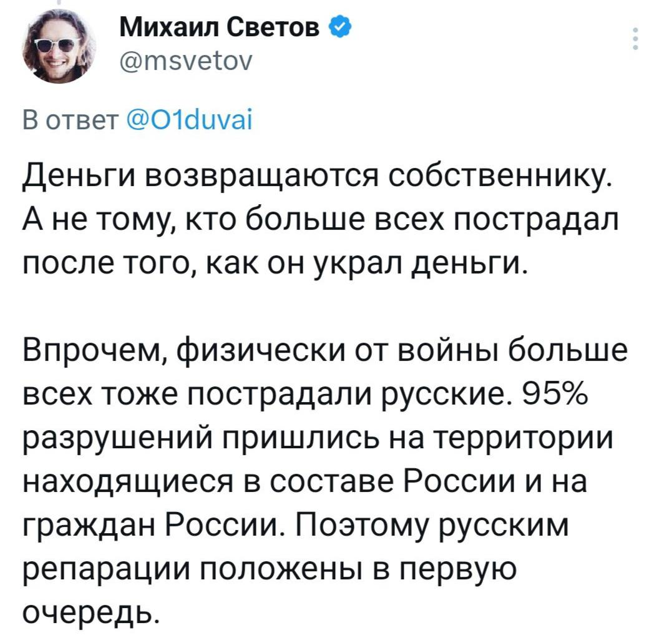672x643 pixels.
Task: Click the line starting "А не тому, кто больше"
Action: pyautogui.click(x=321, y=222)
